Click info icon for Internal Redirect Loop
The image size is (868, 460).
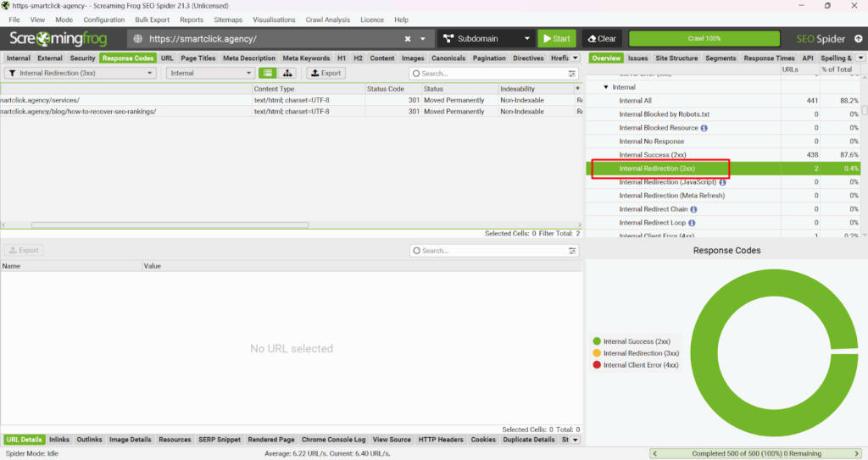692,223
